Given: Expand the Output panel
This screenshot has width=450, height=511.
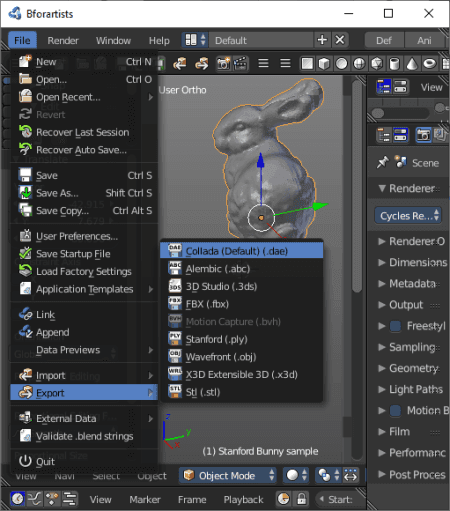Looking at the screenshot, I should [382, 305].
